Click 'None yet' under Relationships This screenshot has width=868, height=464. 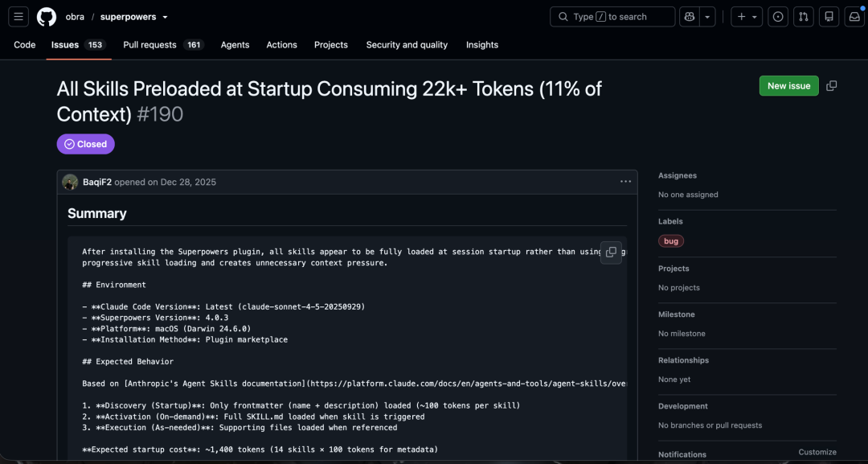click(674, 380)
